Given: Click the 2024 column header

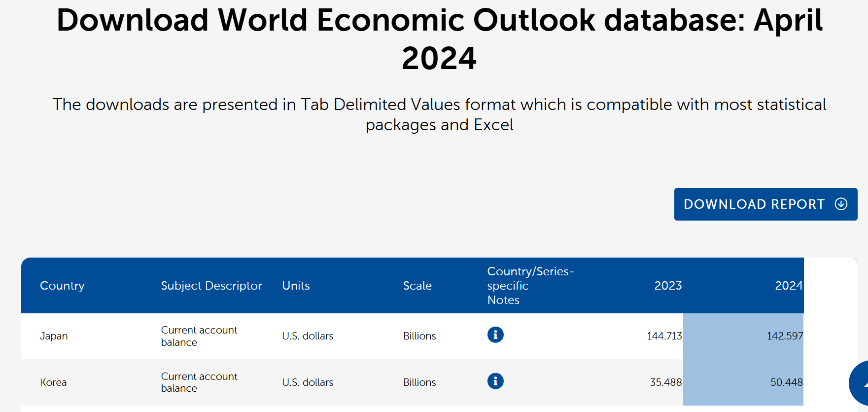Looking at the screenshot, I should pos(788,286).
